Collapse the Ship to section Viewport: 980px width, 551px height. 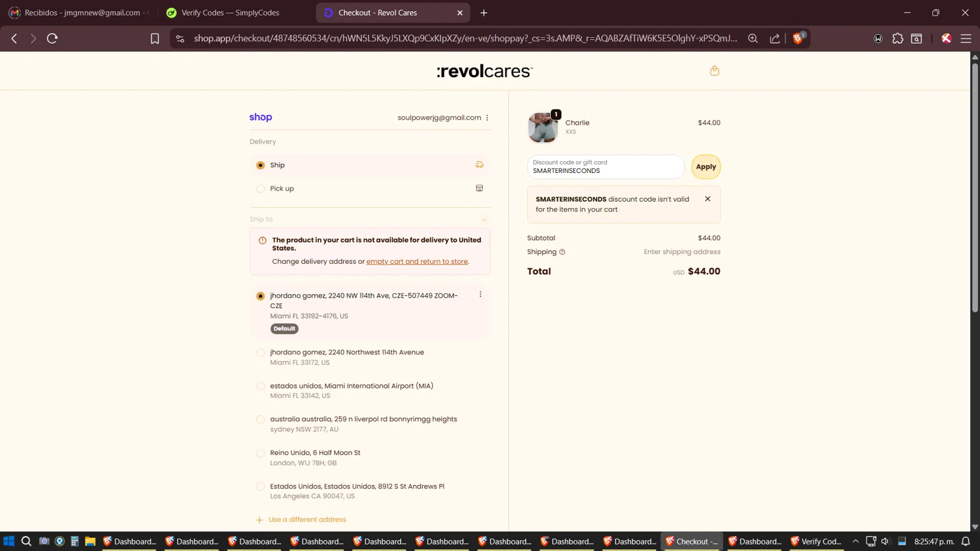pyautogui.click(x=484, y=219)
